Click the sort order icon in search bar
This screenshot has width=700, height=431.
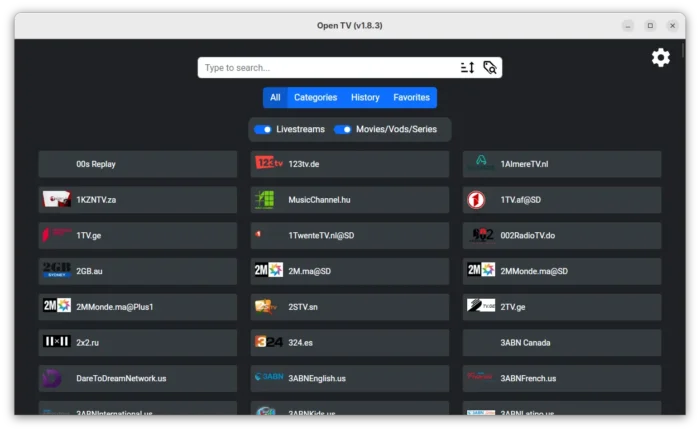(467, 68)
